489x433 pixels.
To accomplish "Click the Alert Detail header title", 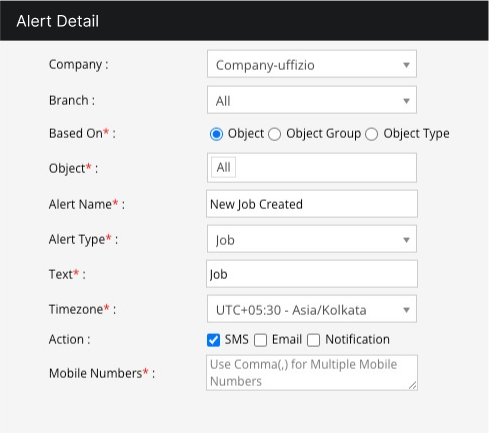I will [58, 21].
